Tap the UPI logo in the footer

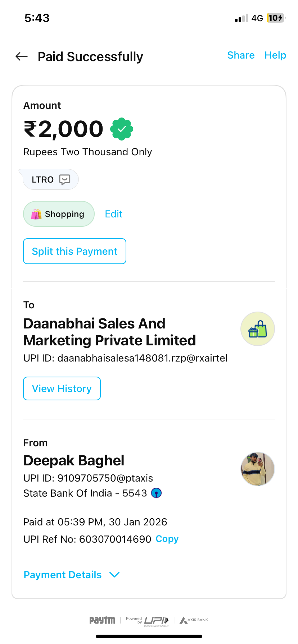(x=156, y=620)
